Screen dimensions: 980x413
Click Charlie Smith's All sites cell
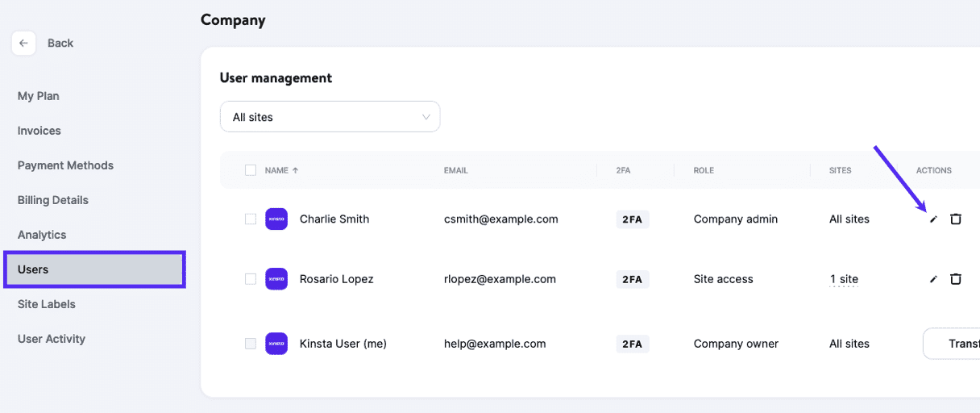[849, 219]
